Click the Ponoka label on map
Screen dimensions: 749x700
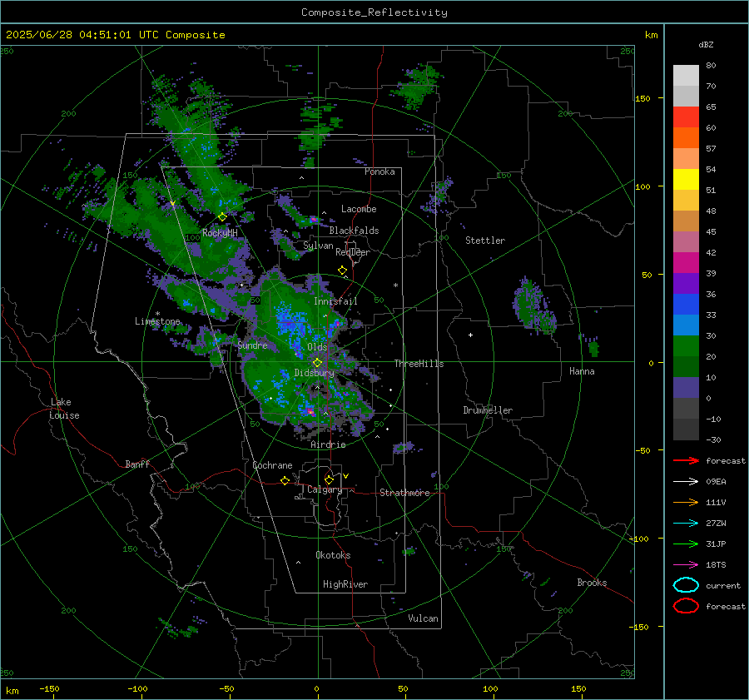coord(379,171)
